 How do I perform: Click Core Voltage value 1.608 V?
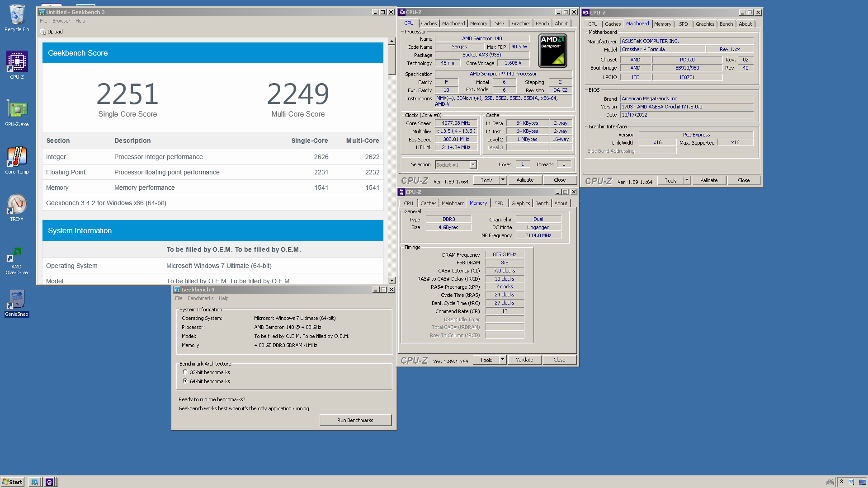coord(513,63)
